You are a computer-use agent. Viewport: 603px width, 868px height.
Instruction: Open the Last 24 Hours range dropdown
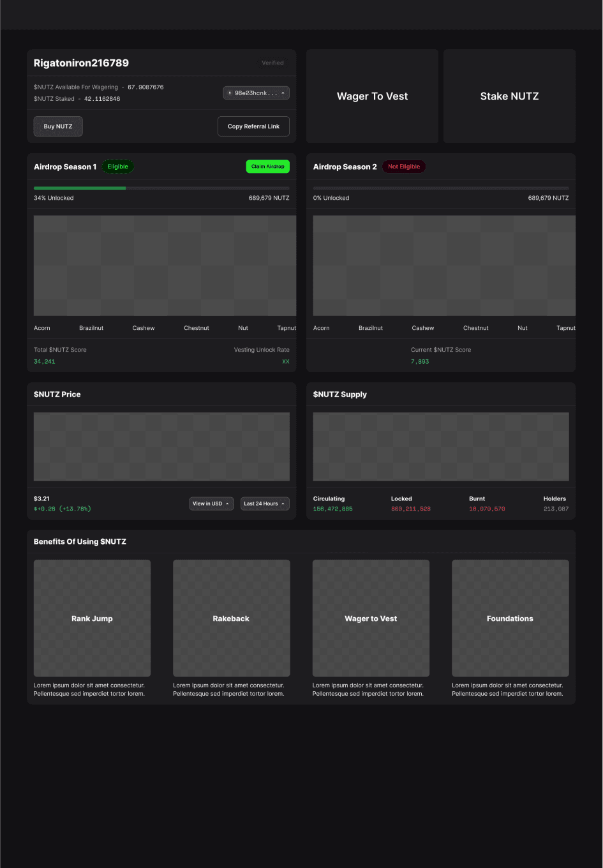(x=265, y=504)
